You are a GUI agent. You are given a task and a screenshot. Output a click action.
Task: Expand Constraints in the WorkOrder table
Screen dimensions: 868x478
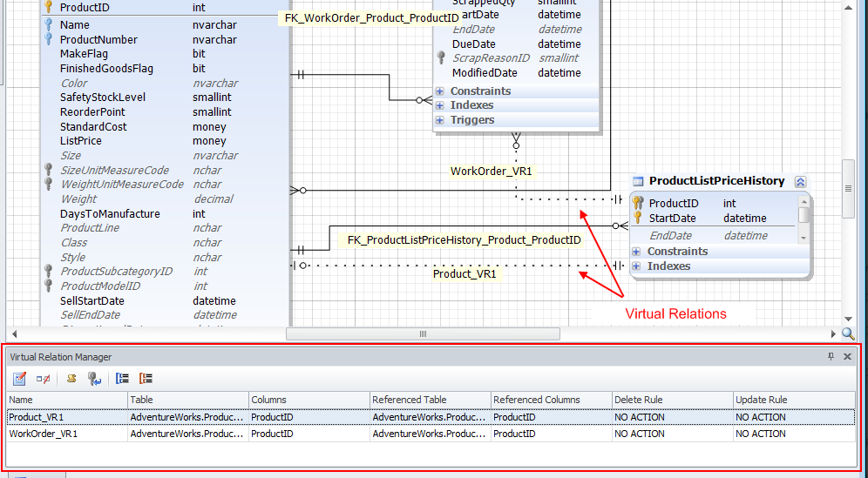439,91
